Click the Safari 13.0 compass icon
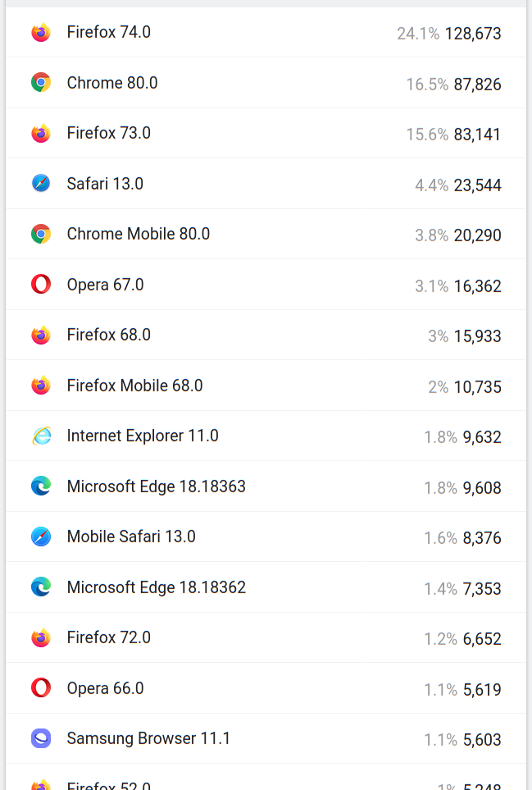Image resolution: width=532 pixels, height=790 pixels. pyautogui.click(x=41, y=184)
